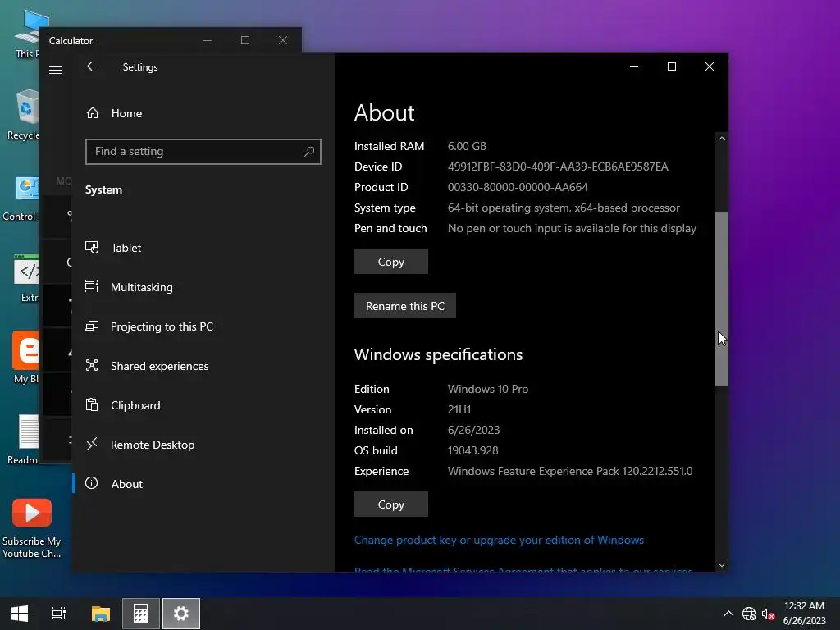840x630 pixels.
Task: Maximize the Calculator window
Action: coord(245,40)
